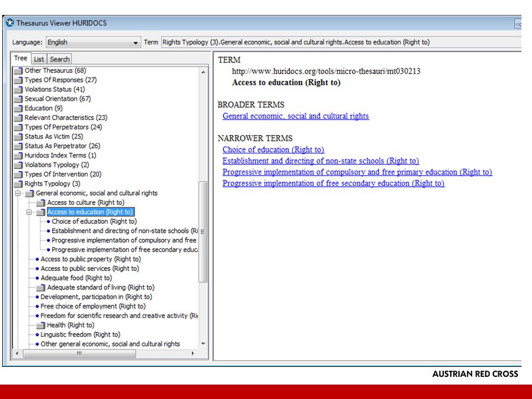The width and height of the screenshot is (532, 399).
Task: Select Access to public property (Right to)
Action: [90, 259]
